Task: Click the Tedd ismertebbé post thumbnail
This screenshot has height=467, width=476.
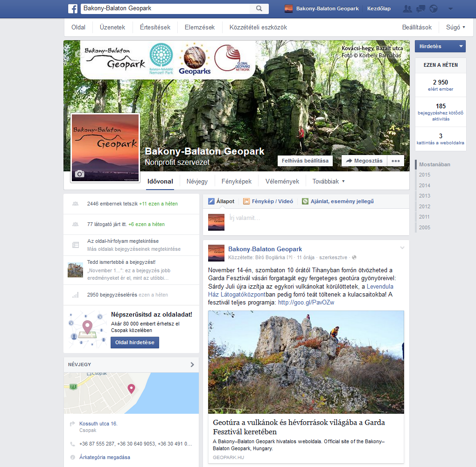Action: pos(75,270)
